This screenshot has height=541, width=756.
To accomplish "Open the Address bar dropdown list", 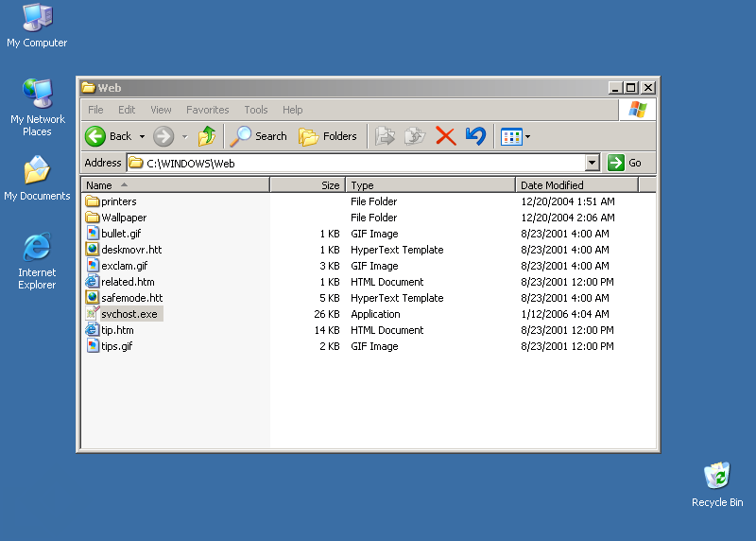I will pos(593,163).
